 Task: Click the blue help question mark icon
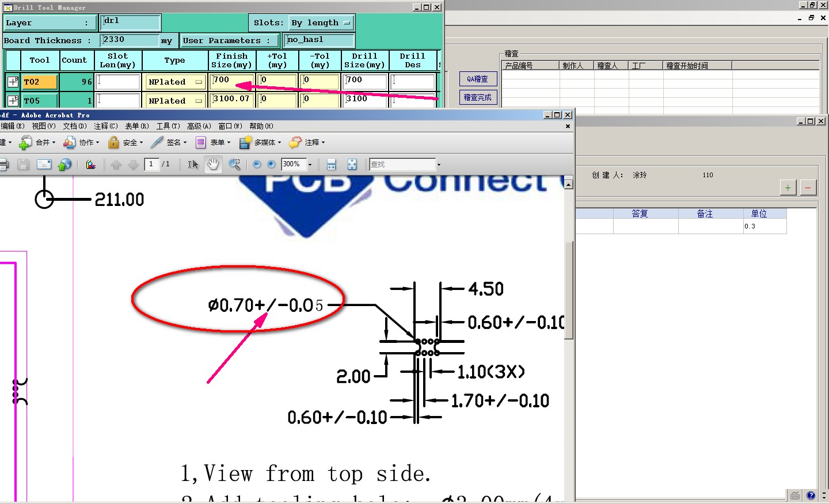tap(811, 495)
